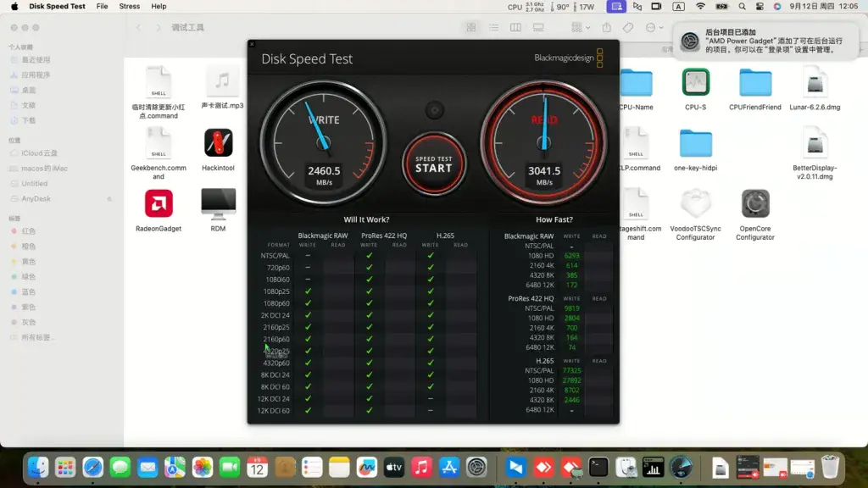The image size is (868, 488).
Task: Open Spotlight search in the menu bar
Action: pyautogui.click(x=742, y=6)
